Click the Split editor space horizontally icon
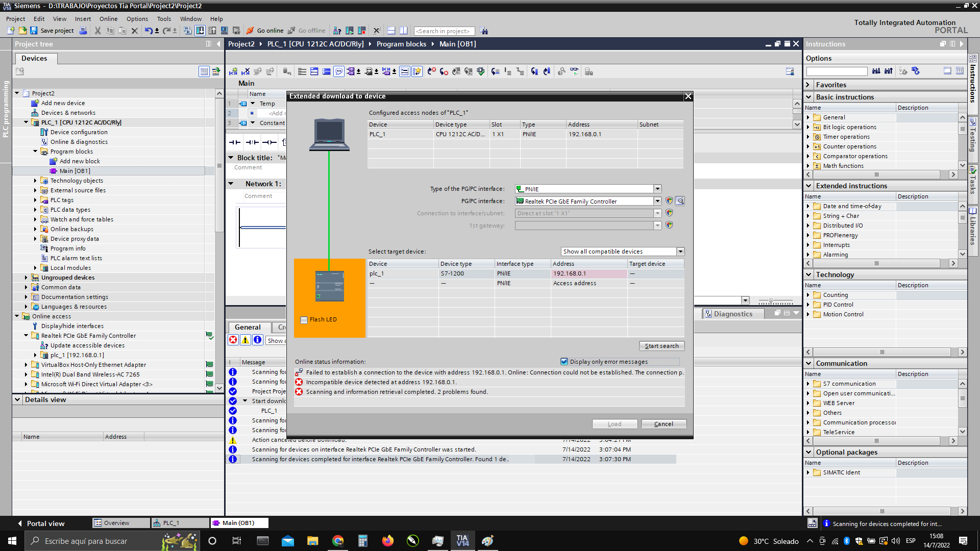 391,31
